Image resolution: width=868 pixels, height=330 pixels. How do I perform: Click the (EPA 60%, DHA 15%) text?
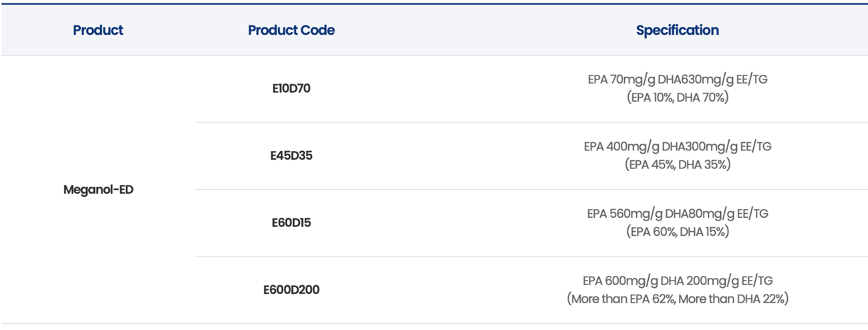(677, 232)
